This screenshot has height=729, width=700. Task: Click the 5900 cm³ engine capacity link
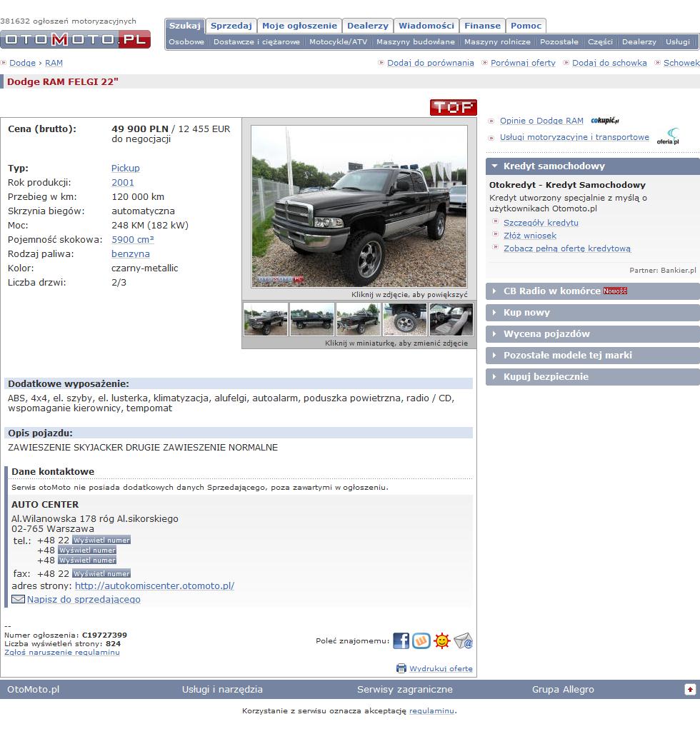click(133, 239)
